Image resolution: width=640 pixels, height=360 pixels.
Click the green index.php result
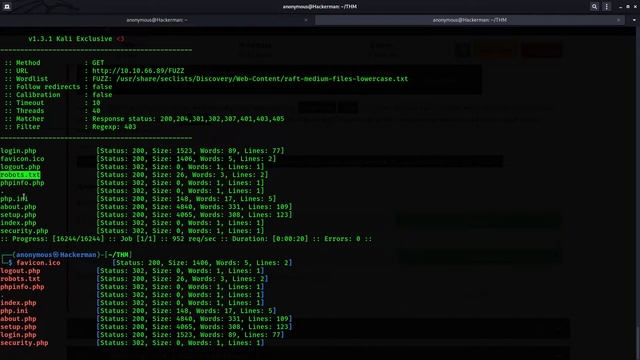(18, 223)
